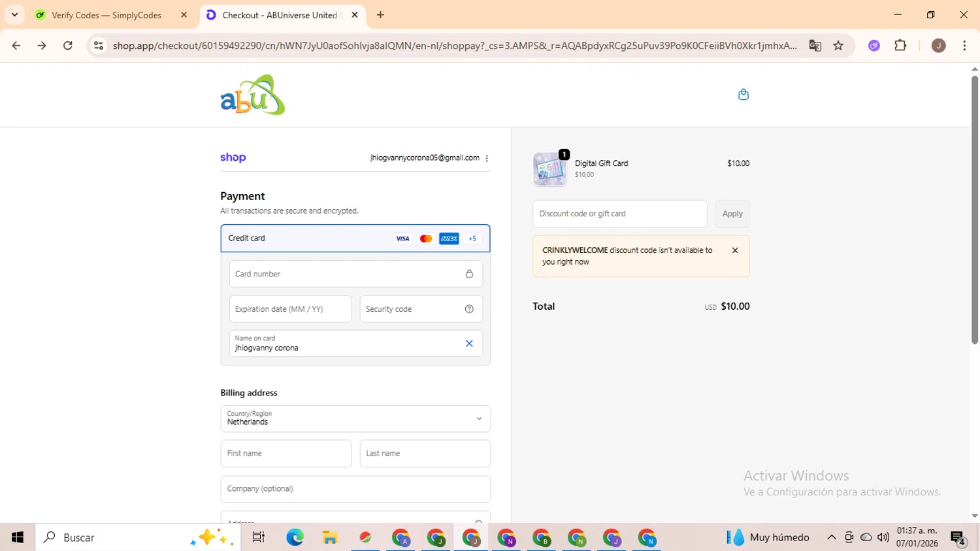This screenshot has width=980, height=551.
Task: Open the browser Extensions puzzle icon
Action: [x=900, y=46]
